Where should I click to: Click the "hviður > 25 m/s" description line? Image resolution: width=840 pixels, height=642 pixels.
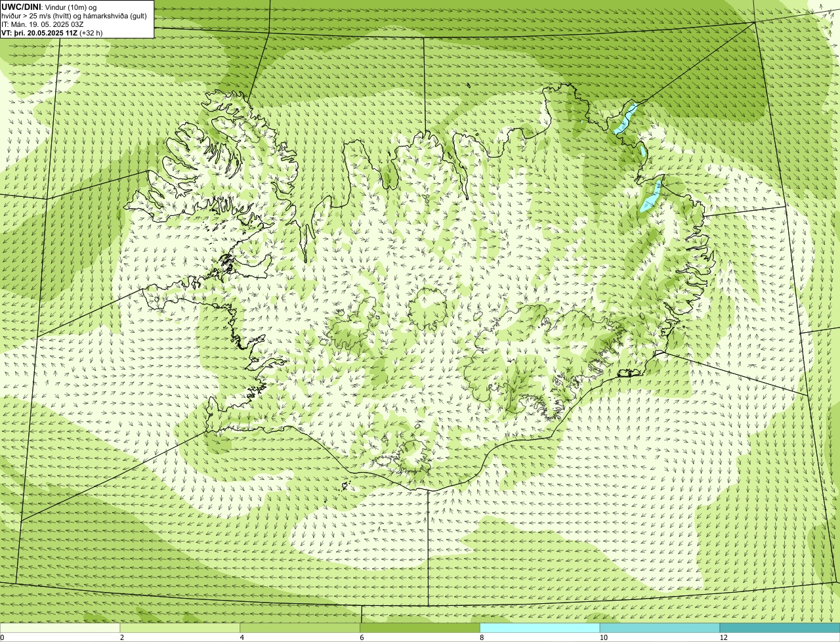[x=74, y=16]
